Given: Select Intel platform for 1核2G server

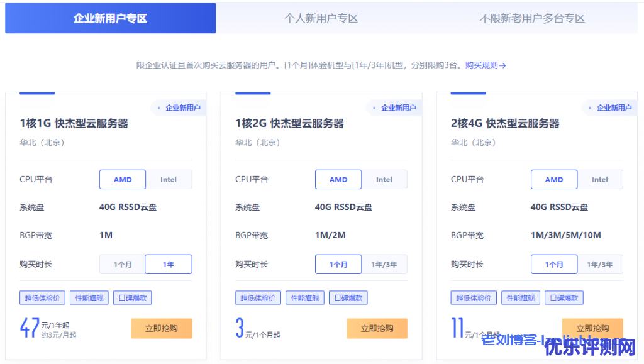Looking at the screenshot, I should [384, 180].
